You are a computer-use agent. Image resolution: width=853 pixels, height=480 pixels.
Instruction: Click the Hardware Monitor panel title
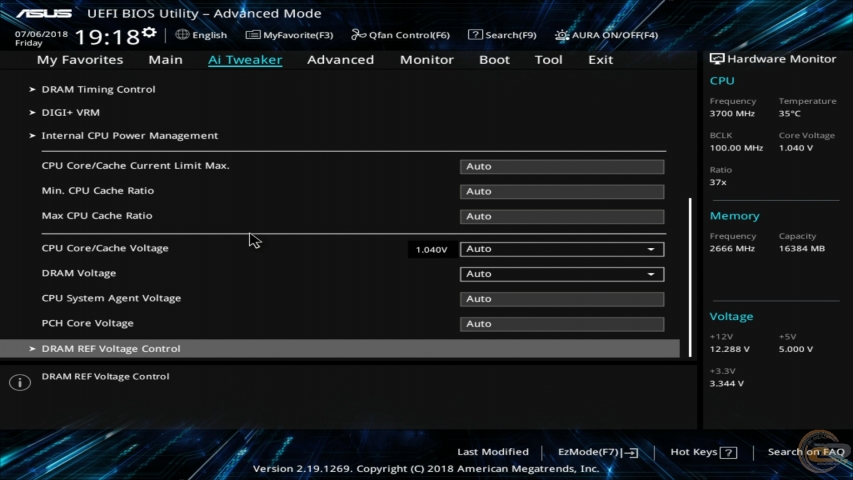pos(781,59)
